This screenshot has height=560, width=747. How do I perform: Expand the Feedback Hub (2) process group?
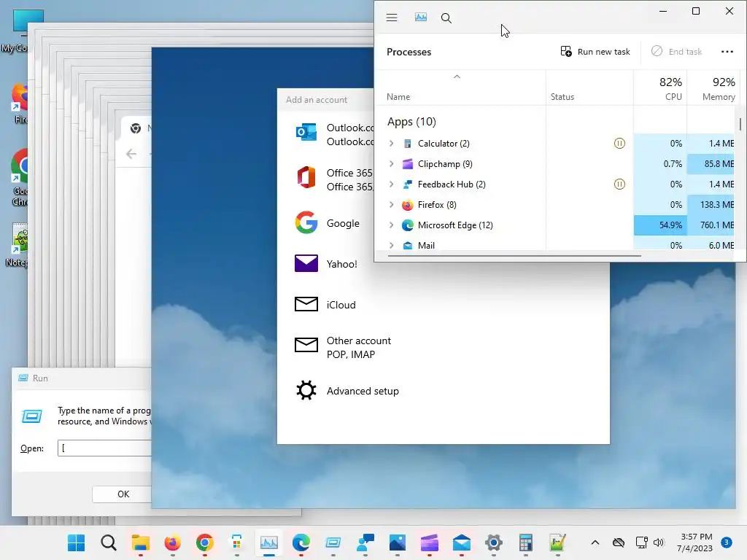click(x=391, y=184)
